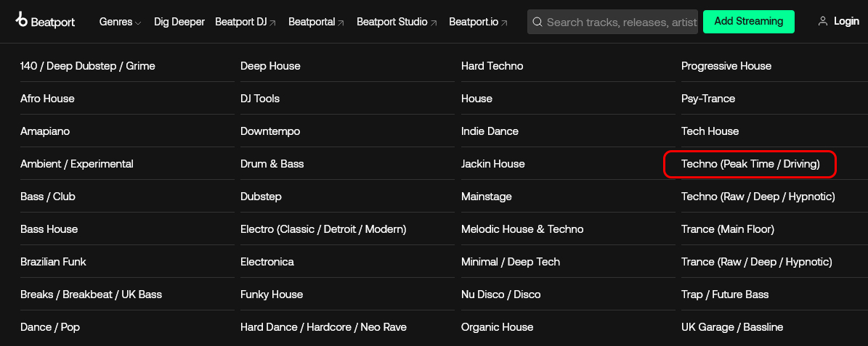This screenshot has height=346, width=868.
Task: Choose the Drum & Bass genre
Action: [272, 164]
